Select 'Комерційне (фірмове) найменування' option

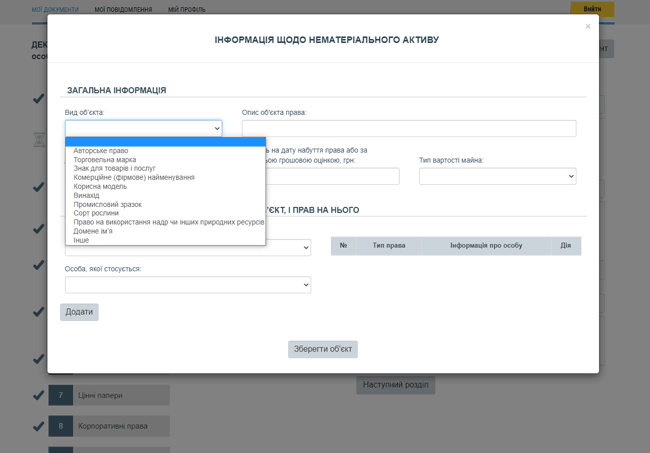click(x=134, y=178)
